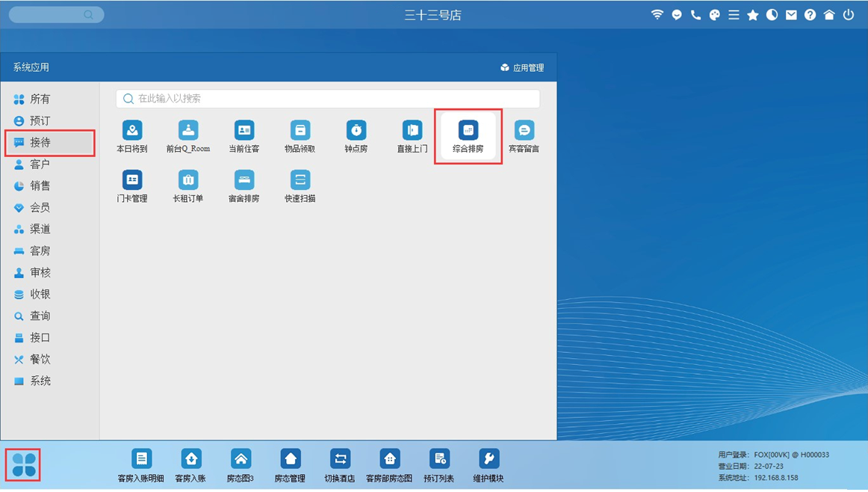
Task: Select the 会员 sidebar category
Action: 40,207
